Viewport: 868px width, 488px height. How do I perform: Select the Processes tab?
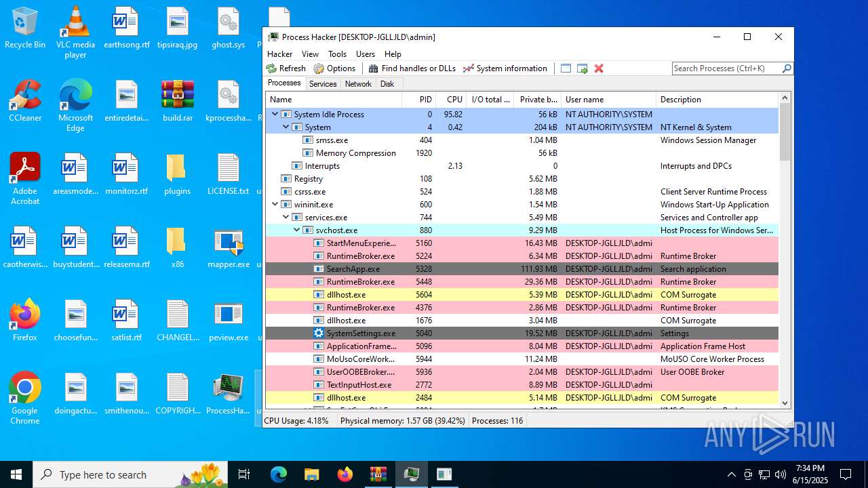pos(284,83)
